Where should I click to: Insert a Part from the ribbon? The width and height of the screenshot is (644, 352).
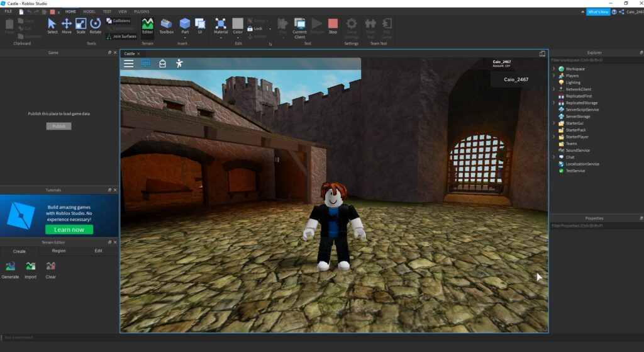[x=186, y=27]
